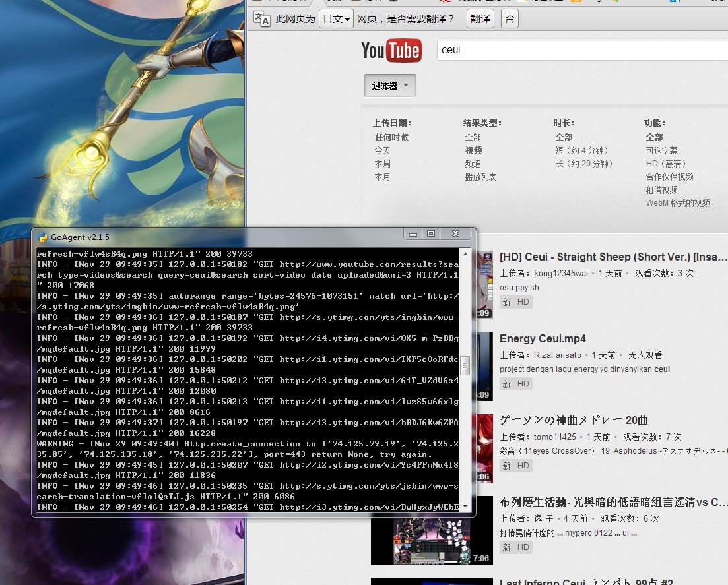Click the osu.ppy.sh description text

pyautogui.click(x=519, y=287)
